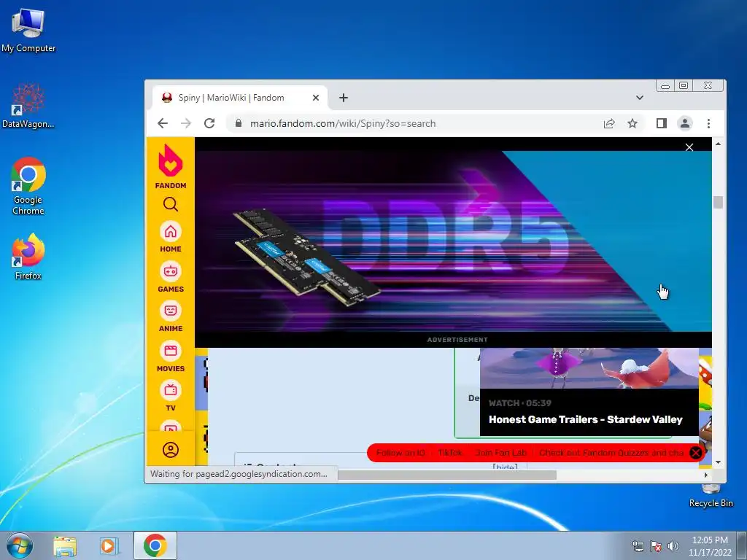The image size is (747, 560).
Task: Click Chrome taskbar button
Action: tap(155, 545)
